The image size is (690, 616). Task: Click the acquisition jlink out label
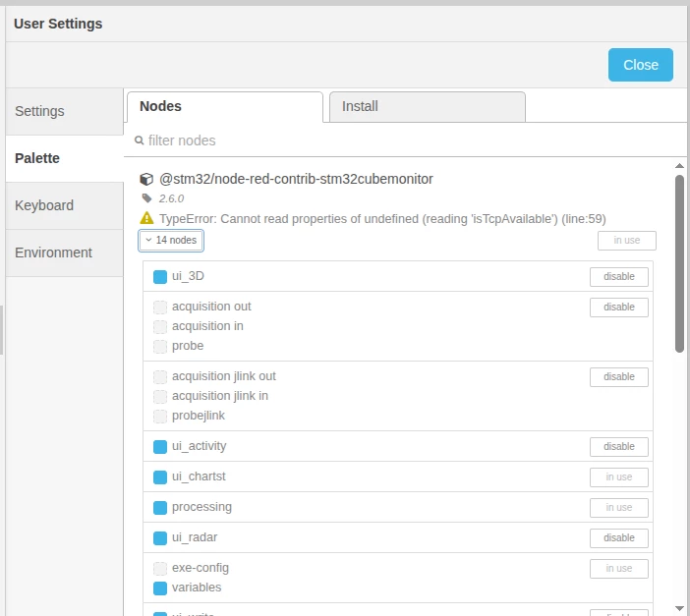(224, 376)
